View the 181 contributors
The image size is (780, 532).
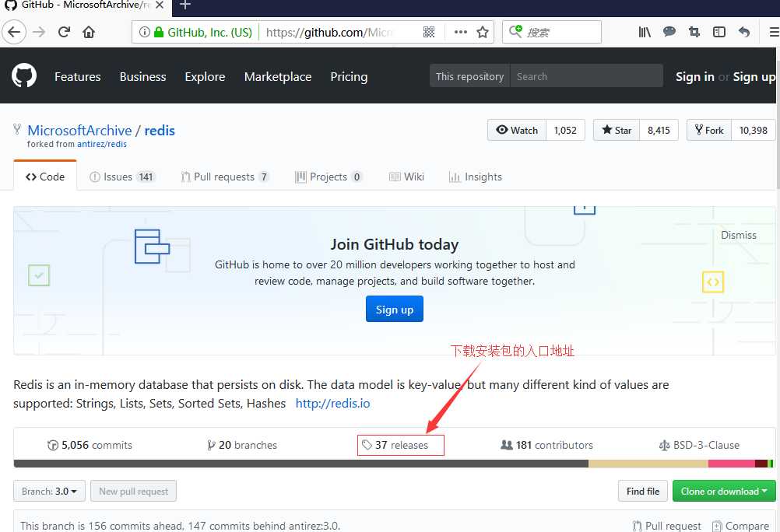point(546,445)
